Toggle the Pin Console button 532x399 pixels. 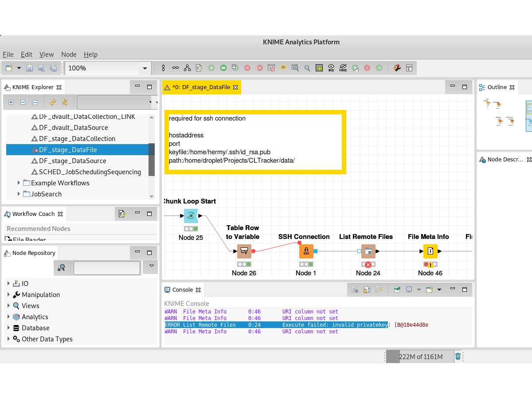pos(397,289)
